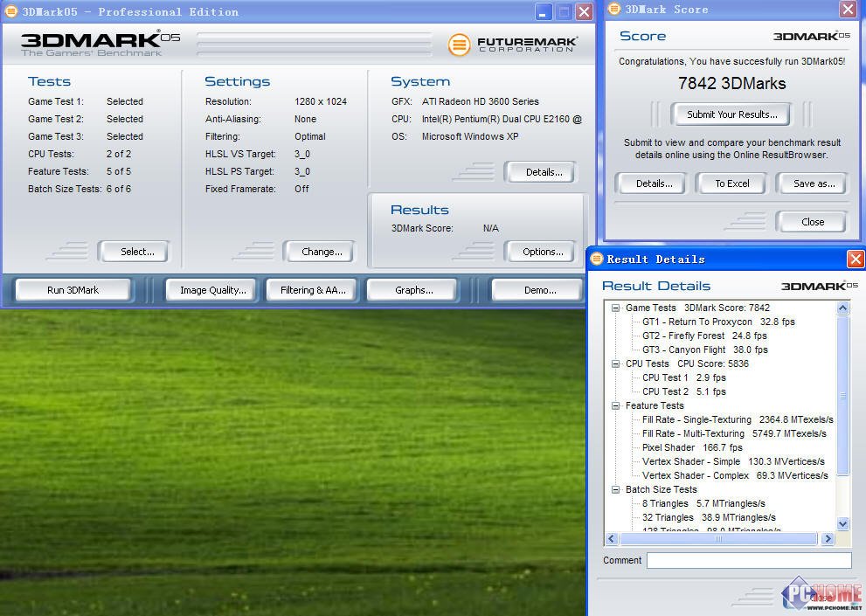Click ATI Radeon HD 3600 Series text
The height and width of the screenshot is (616, 866).
(x=480, y=101)
